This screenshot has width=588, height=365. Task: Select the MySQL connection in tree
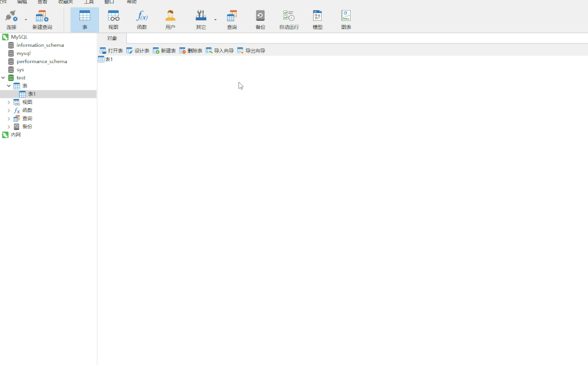coord(19,37)
